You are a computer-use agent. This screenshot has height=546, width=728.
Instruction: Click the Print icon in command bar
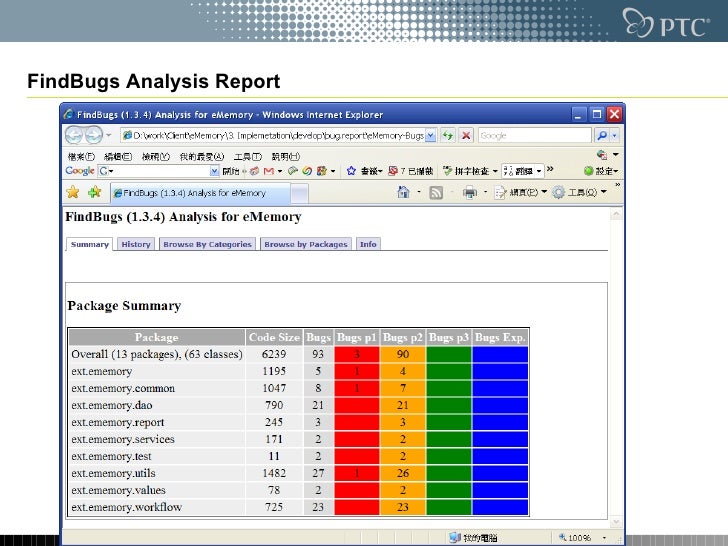[x=469, y=192]
